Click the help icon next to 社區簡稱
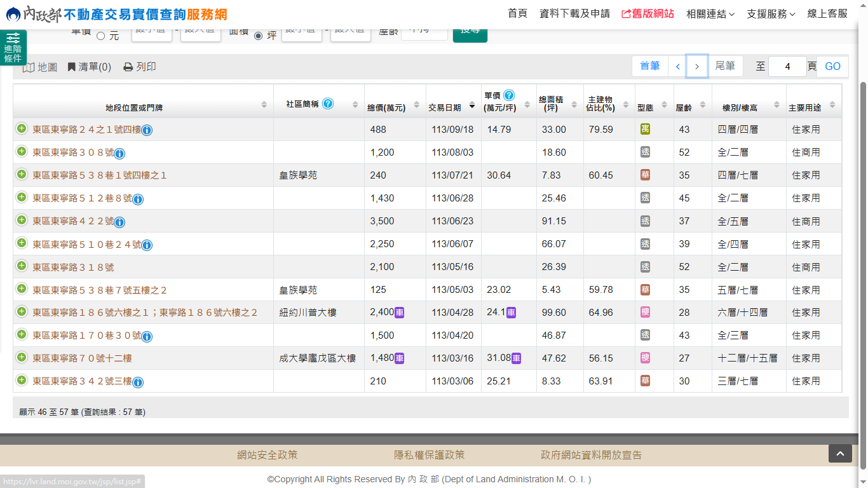This screenshot has height=488, width=868. click(328, 104)
